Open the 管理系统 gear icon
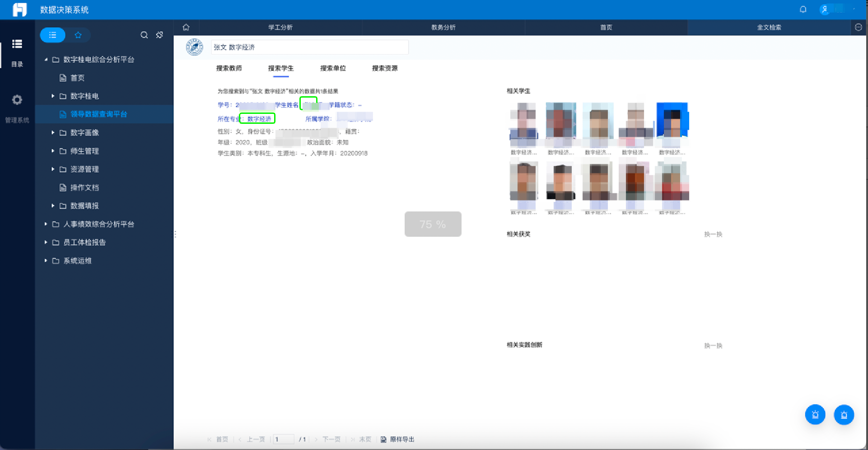The width and height of the screenshot is (868, 450). point(17,100)
